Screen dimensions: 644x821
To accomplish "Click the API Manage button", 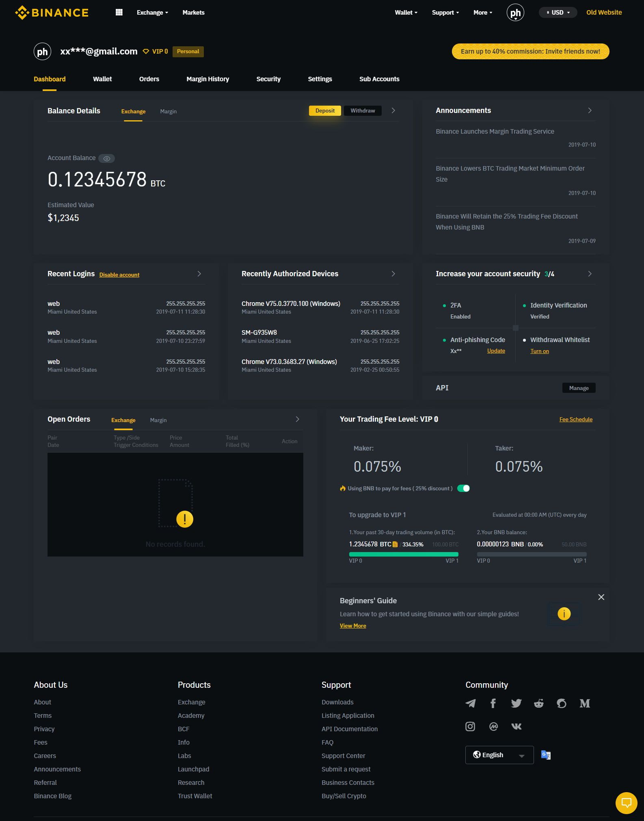I will 579,388.
